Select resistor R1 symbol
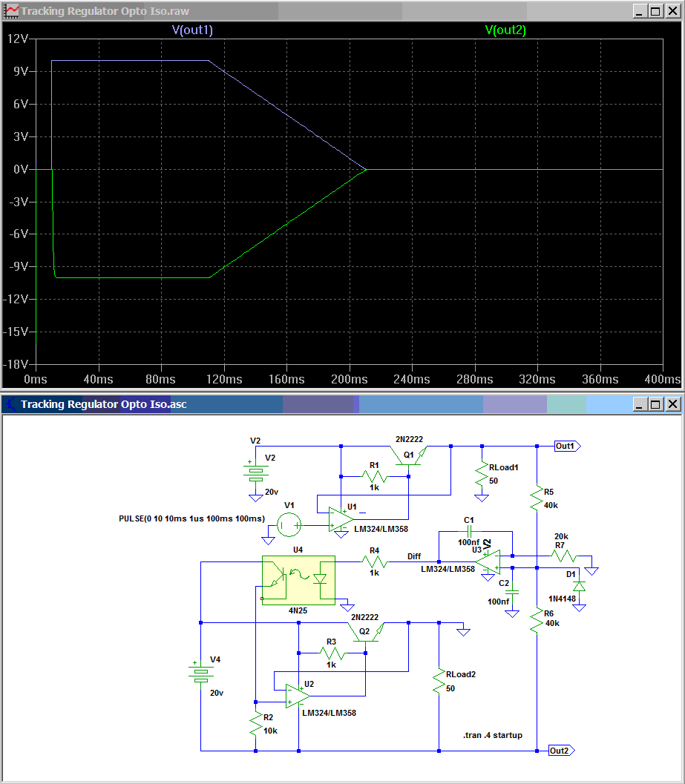 pos(374,476)
